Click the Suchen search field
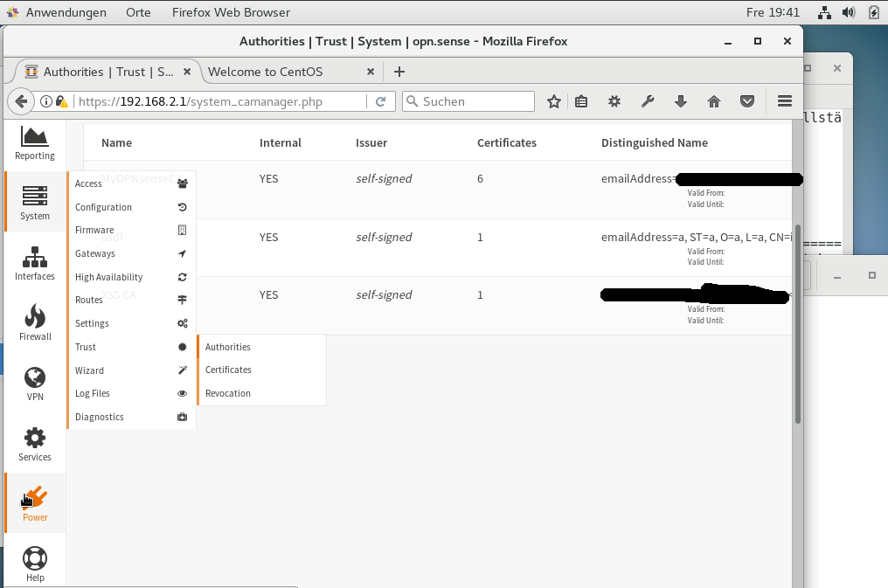Image resolution: width=888 pixels, height=588 pixels. [468, 101]
